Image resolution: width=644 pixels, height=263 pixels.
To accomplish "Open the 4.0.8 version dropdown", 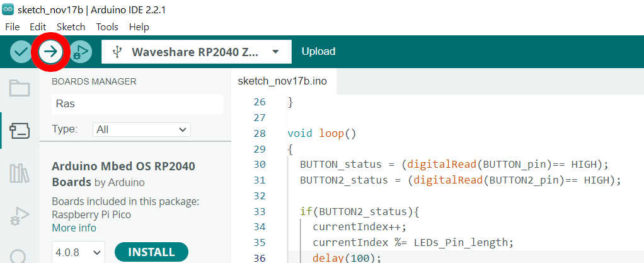I will [x=79, y=252].
